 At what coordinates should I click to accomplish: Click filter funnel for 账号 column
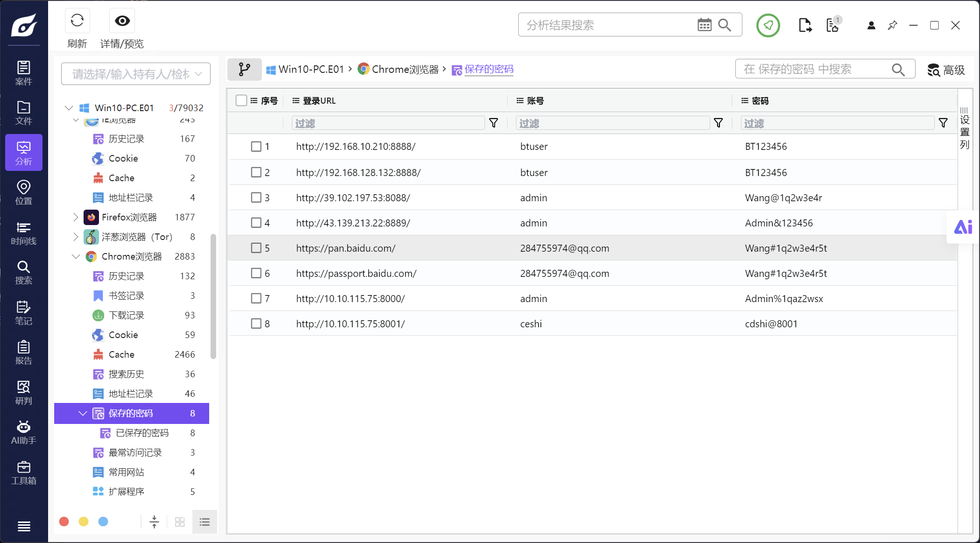719,123
